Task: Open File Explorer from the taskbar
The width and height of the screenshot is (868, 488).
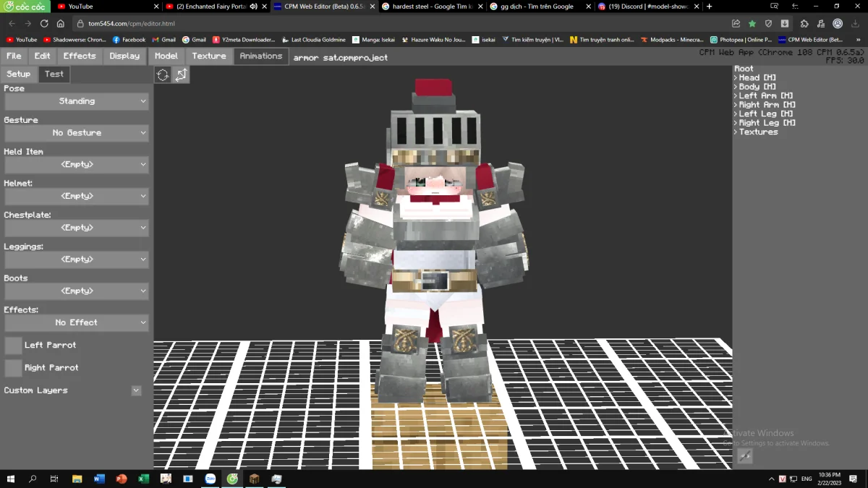Action: [x=77, y=479]
